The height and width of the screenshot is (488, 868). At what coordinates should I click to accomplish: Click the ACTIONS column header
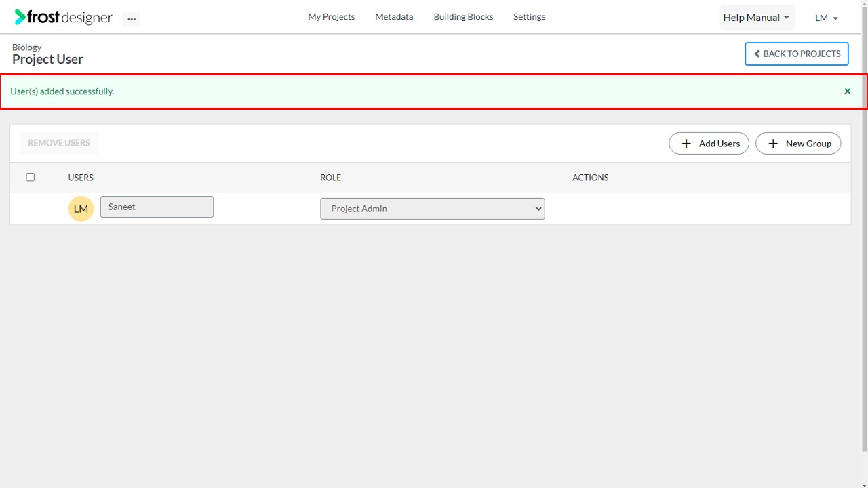pos(591,178)
